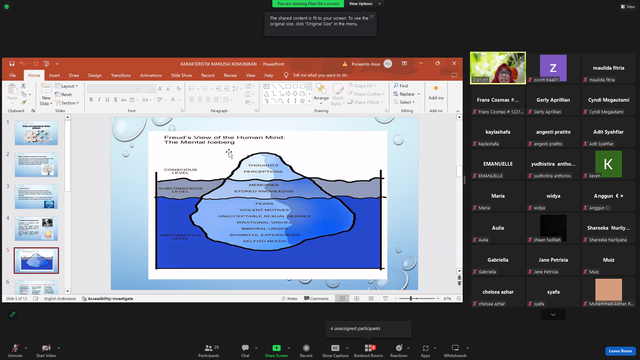Toggle Show Captions in Zoom

point(335,350)
